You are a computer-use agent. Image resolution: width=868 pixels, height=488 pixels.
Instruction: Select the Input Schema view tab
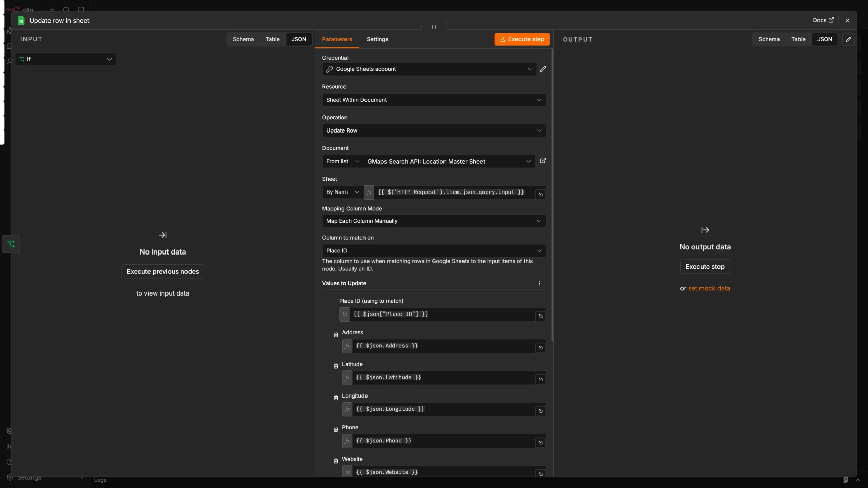click(243, 39)
